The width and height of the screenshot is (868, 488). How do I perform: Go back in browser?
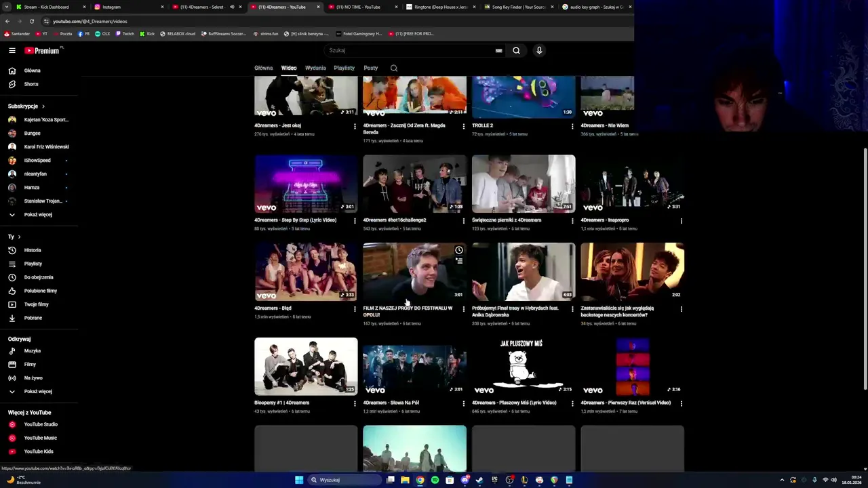pos(7,21)
